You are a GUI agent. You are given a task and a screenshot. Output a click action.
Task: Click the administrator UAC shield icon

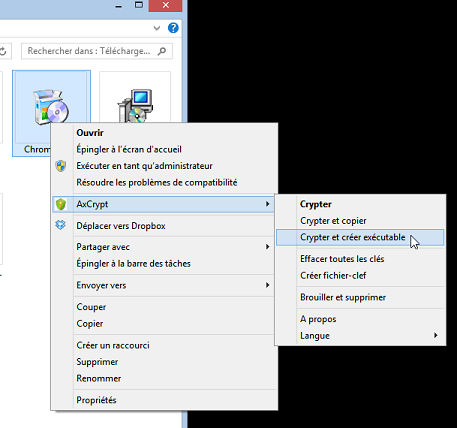[x=61, y=166]
